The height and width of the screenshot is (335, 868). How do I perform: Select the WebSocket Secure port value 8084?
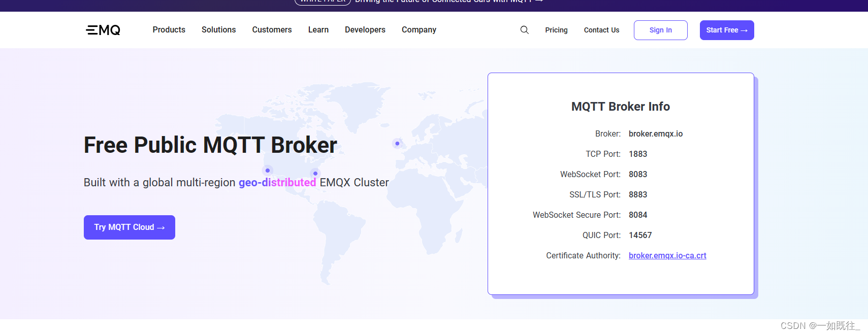coord(638,215)
